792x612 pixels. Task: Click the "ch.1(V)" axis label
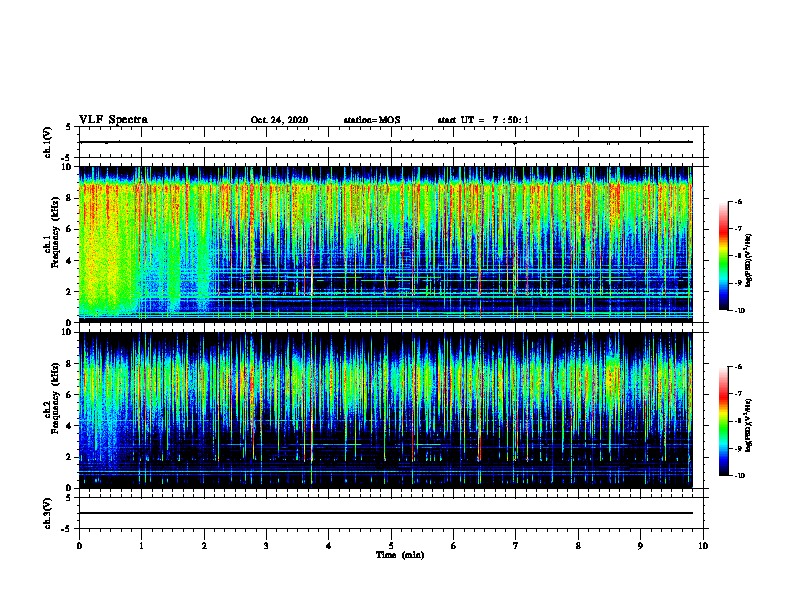click(x=47, y=142)
